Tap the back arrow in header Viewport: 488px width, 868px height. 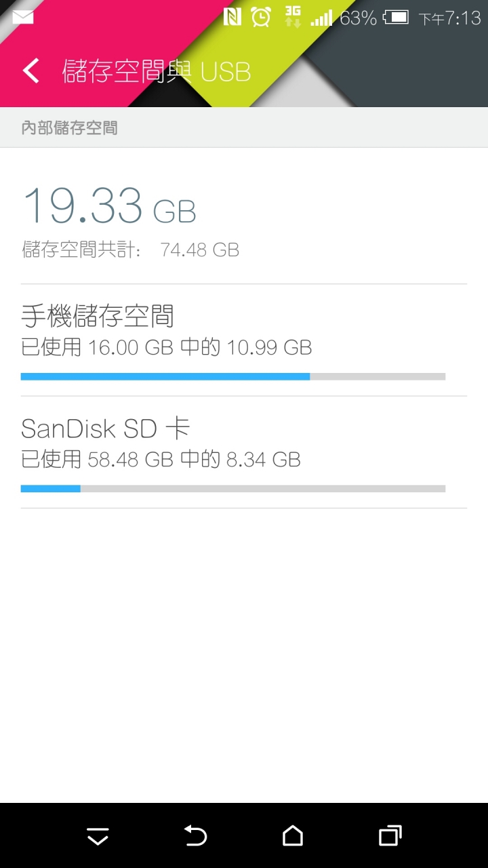(x=30, y=71)
